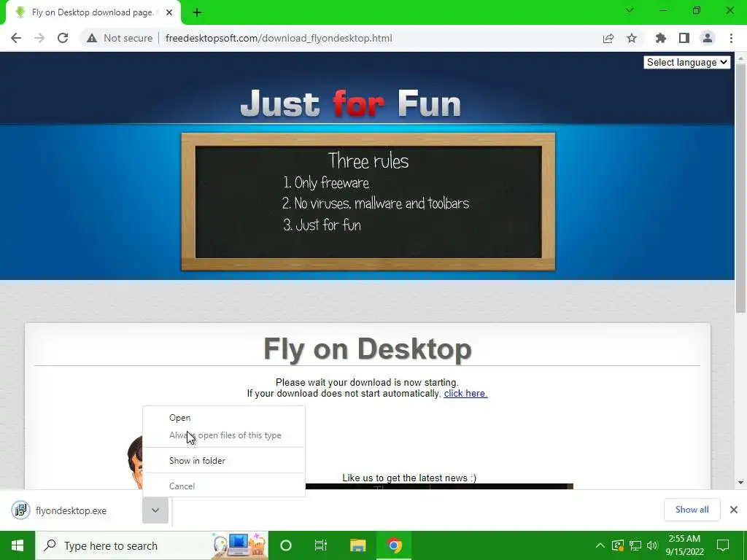This screenshot has width=747, height=560.
Task: Click the Chrome taskbar icon
Action: point(394,545)
